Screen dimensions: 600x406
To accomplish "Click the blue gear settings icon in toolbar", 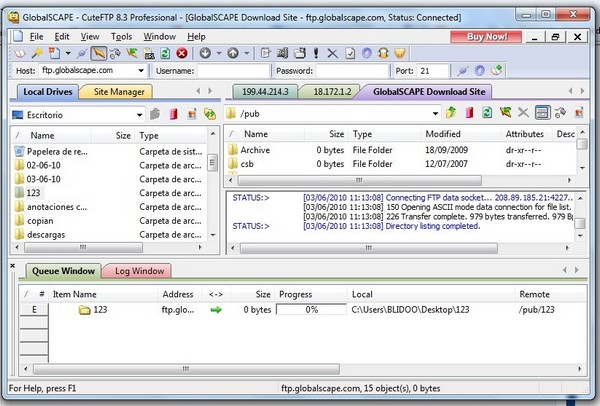I will pos(367,53).
